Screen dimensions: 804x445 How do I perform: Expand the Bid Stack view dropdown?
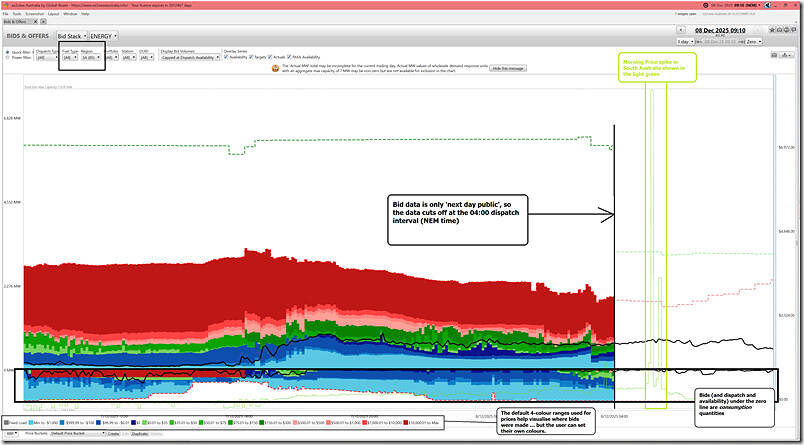coord(72,36)
